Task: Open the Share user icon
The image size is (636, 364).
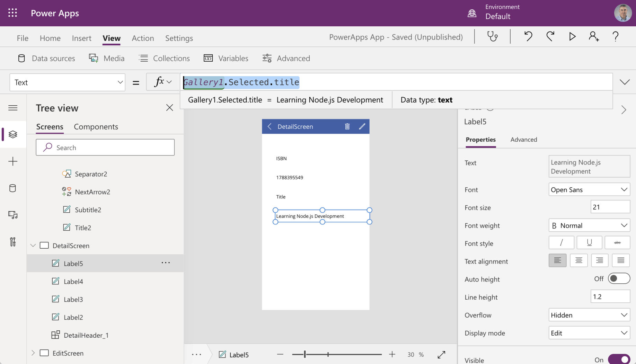Action: pos(594,36)
